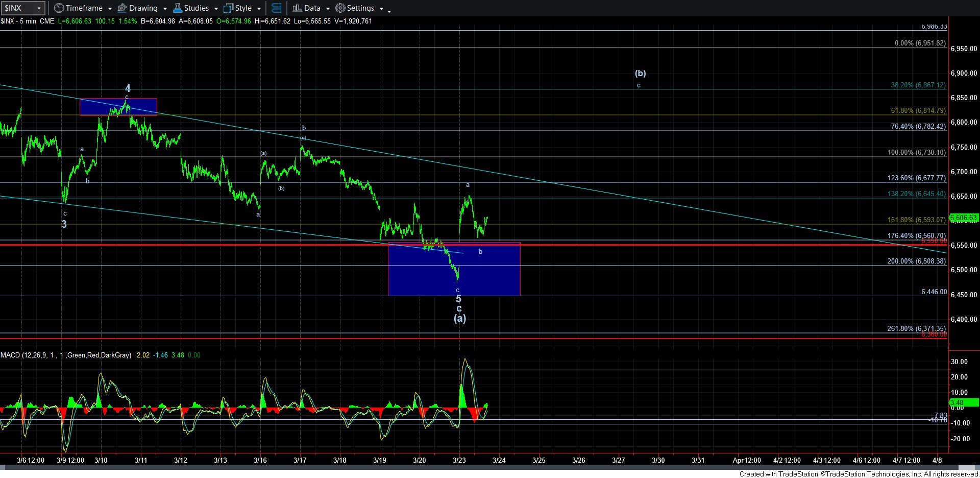980x478 pixels.
Task: Expand the Drawing dropdown arrow
Action: (165, 9)
